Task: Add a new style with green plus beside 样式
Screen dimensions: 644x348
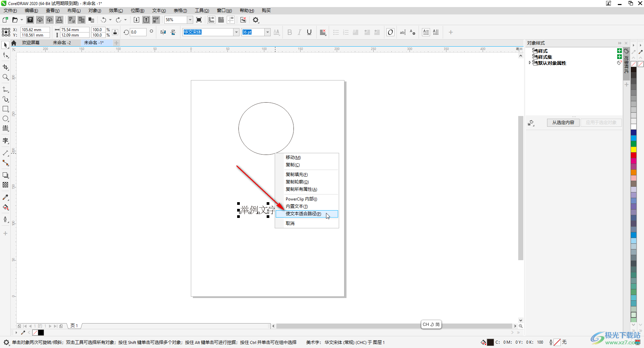Action: [x=619, y=51]
